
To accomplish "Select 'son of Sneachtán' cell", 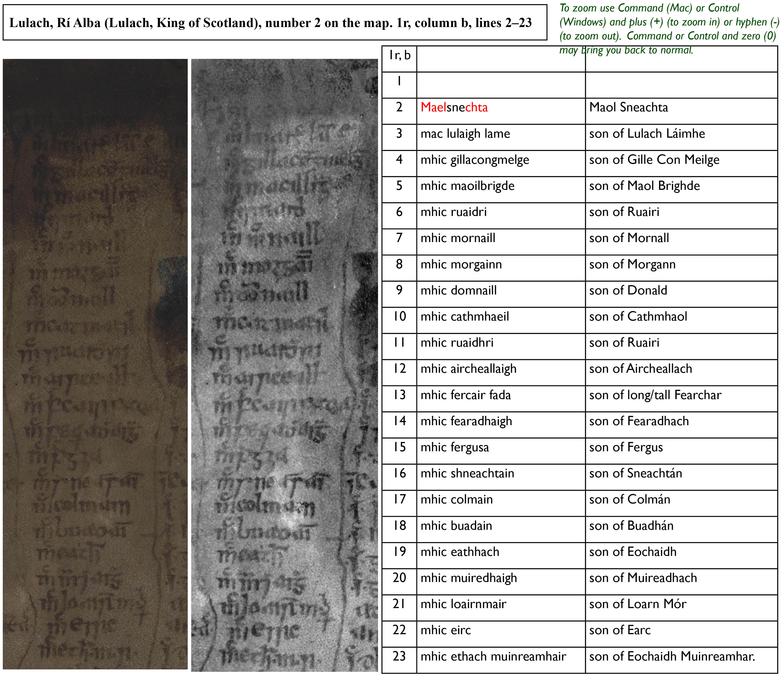I will (x=682, y=477).
